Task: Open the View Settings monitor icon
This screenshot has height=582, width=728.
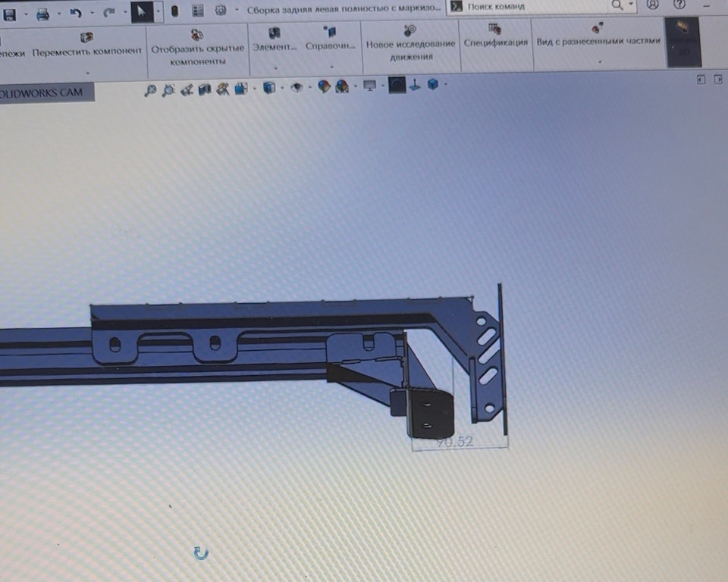Action: [369, 86]
